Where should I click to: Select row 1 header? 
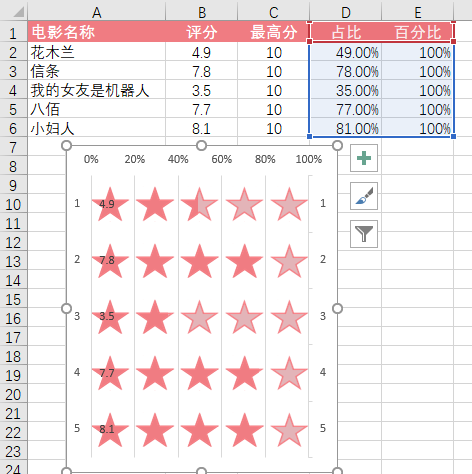(x=13, y=33)
